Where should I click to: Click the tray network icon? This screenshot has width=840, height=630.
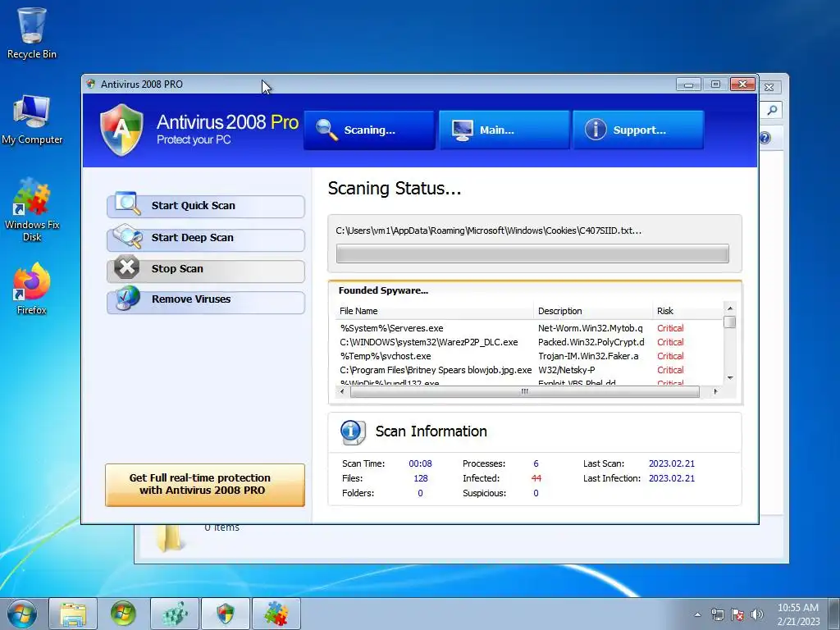point(717,614)
